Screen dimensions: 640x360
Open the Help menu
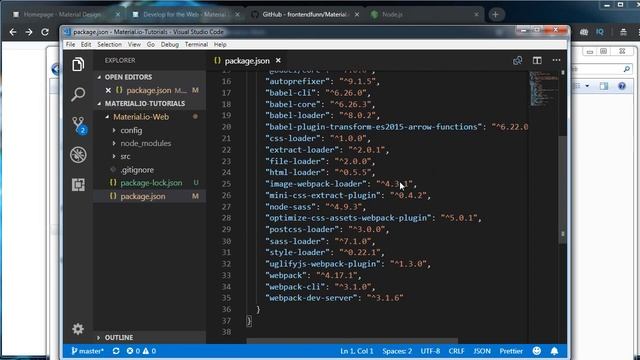(220, 44)
